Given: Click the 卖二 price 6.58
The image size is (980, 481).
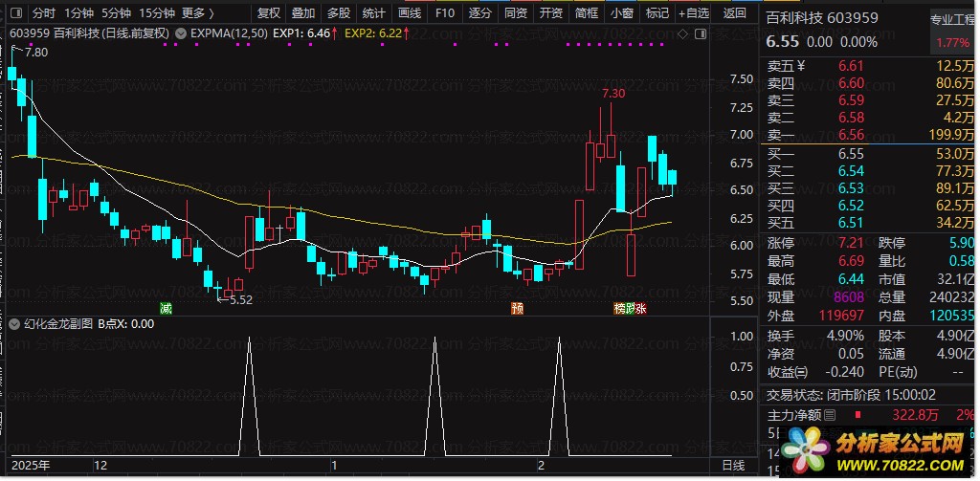Looking at the screenshot, I should pos(851,118).
